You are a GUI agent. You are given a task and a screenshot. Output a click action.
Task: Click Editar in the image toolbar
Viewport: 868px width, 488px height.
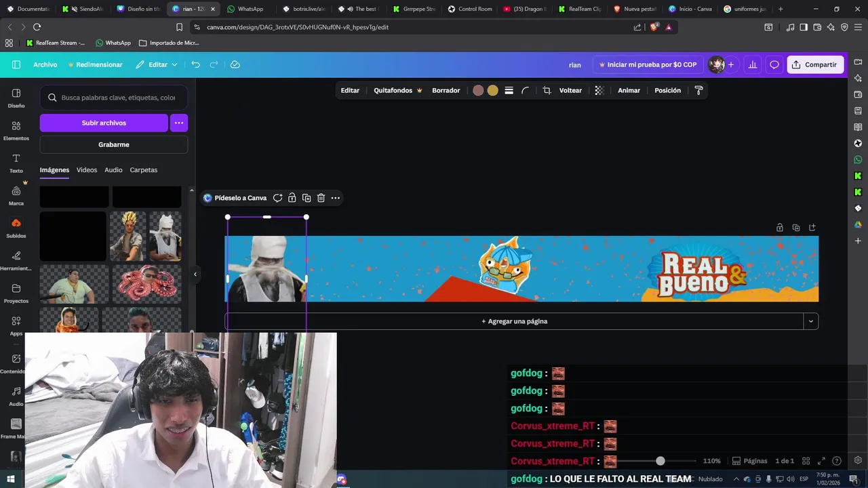(350, 90)
